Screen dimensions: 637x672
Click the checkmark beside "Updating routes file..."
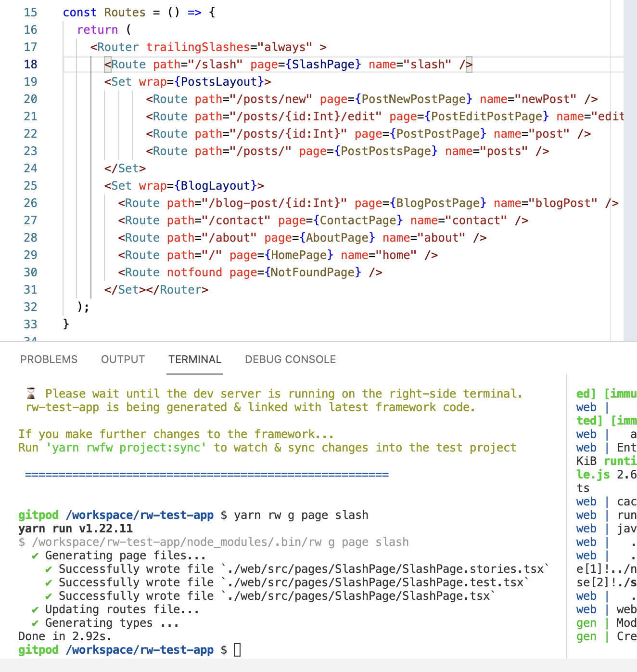click(x=35, y=609)
